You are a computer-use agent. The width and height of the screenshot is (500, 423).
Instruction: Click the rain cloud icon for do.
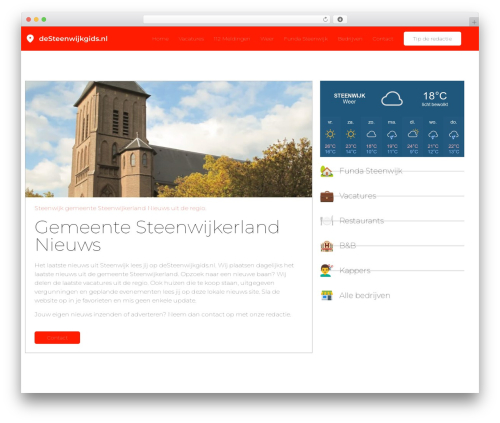point(454,135)
